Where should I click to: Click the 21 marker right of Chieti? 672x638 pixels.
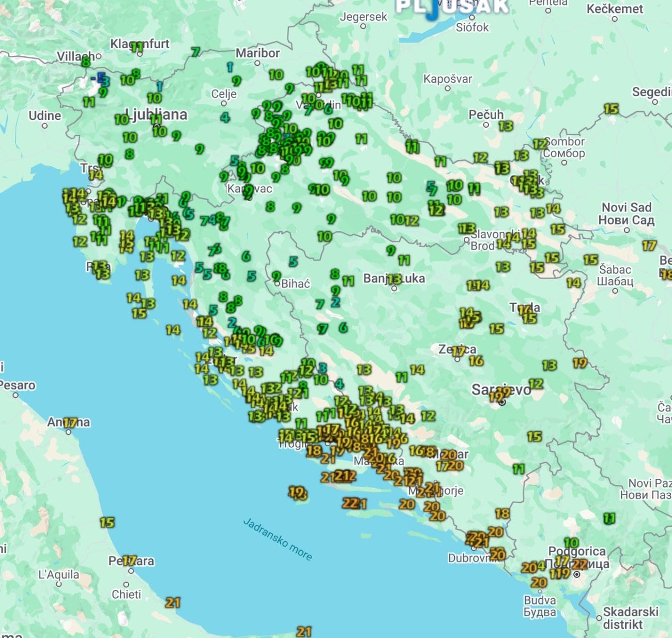[x=173, y=602]
